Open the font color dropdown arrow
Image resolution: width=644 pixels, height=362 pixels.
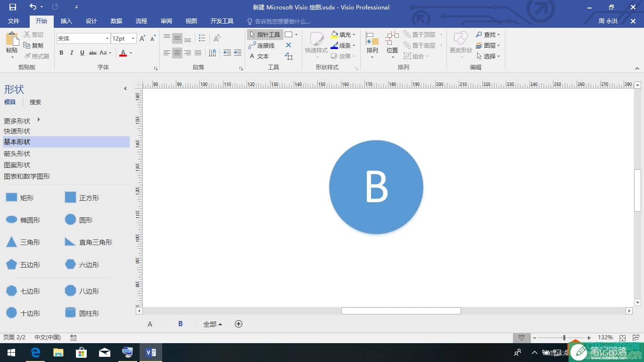pos(131,53)
